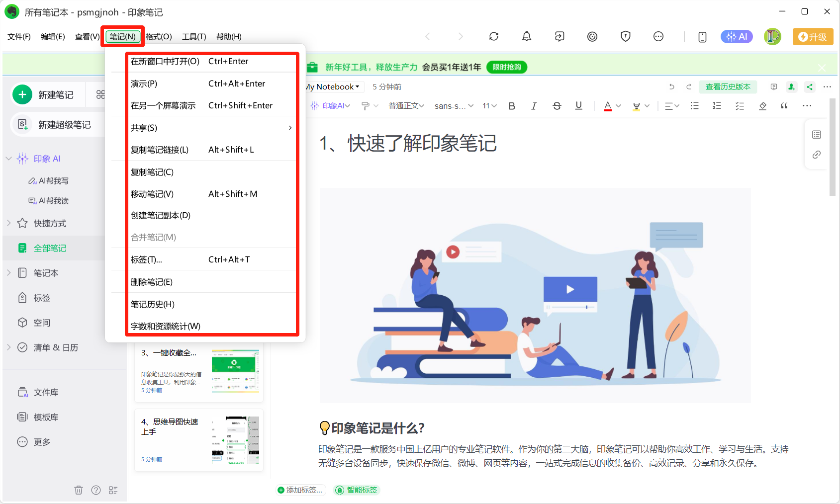Expand the 笔记本 tree section

coord(9,273)
